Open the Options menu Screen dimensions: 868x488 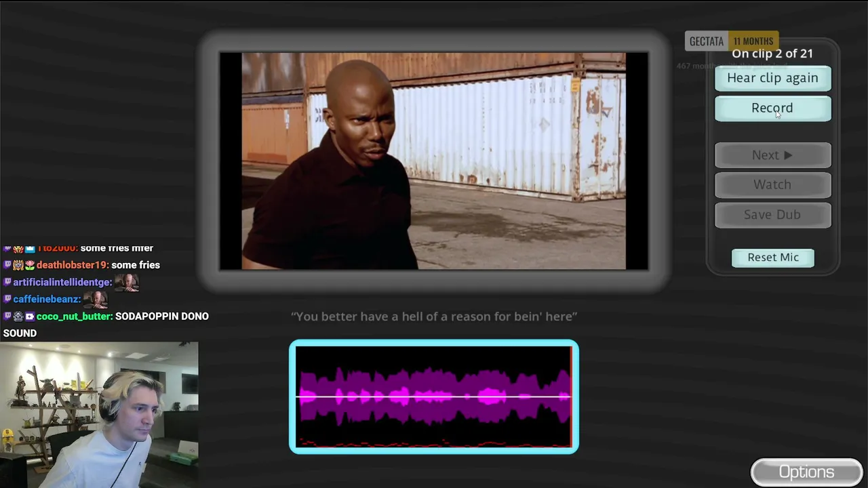806,472
